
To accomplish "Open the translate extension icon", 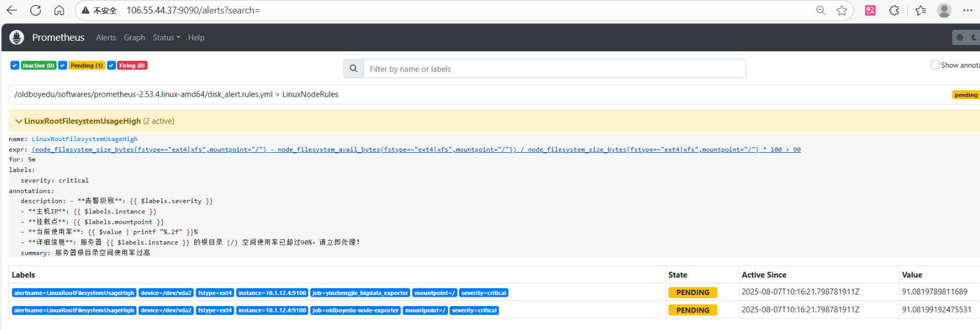I will (x=870, y=10).
